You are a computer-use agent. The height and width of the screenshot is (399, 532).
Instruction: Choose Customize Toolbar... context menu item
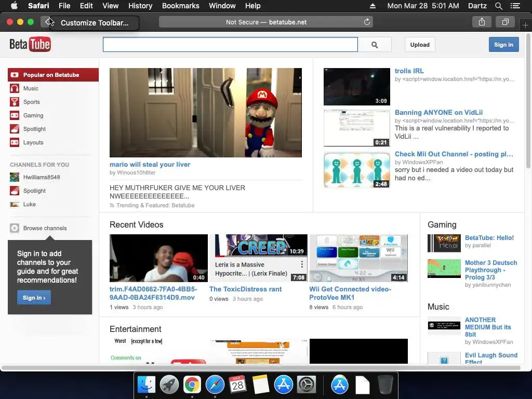[x=95, y=23]
